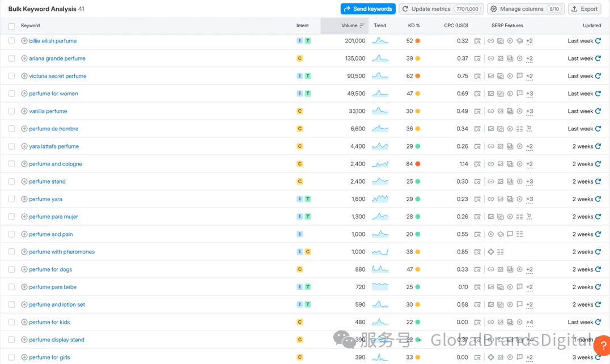Add perfume with pheromones via plus icon
Viewport: 610px width, 364px height.
(x=24, y=252)
